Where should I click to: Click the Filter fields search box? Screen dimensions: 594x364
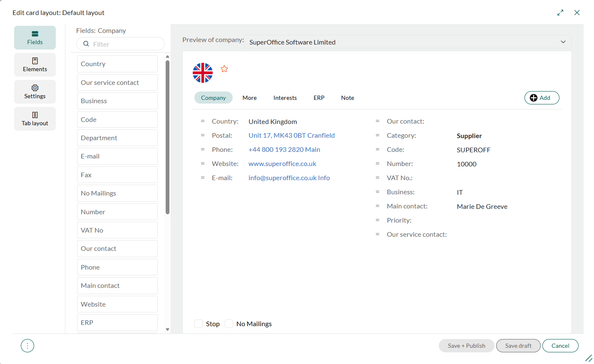[120, 44]
